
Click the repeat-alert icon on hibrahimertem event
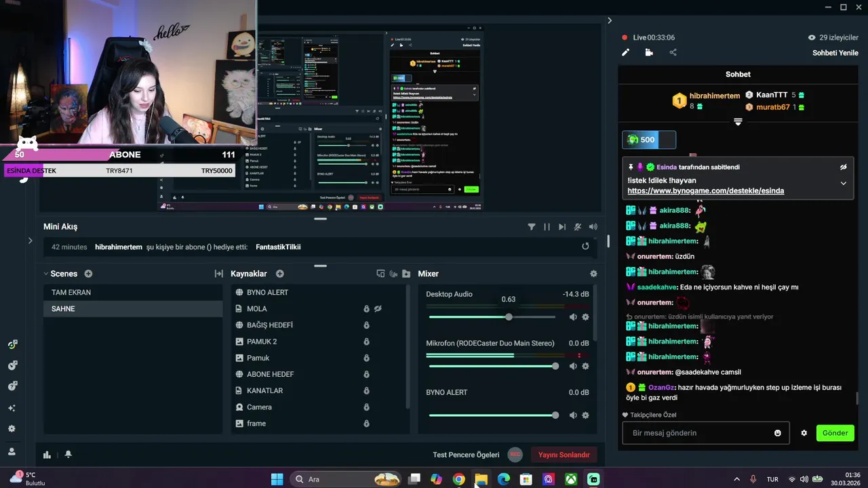[585, 247]
